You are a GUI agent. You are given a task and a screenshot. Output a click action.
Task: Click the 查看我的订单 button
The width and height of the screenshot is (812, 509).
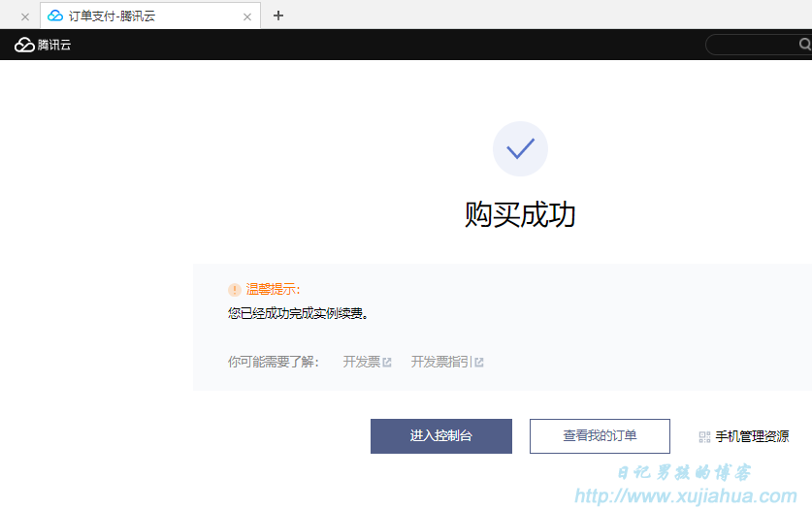point(600,436)
